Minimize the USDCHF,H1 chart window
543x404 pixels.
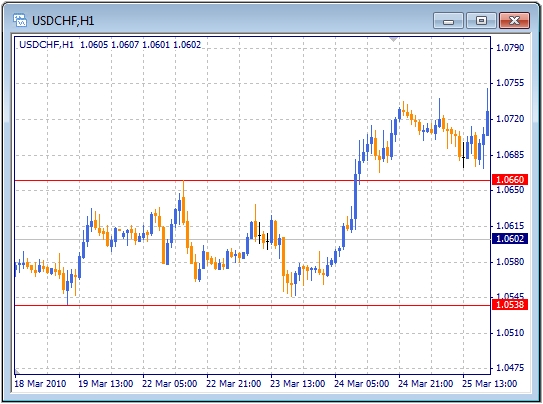coord(448,21)
